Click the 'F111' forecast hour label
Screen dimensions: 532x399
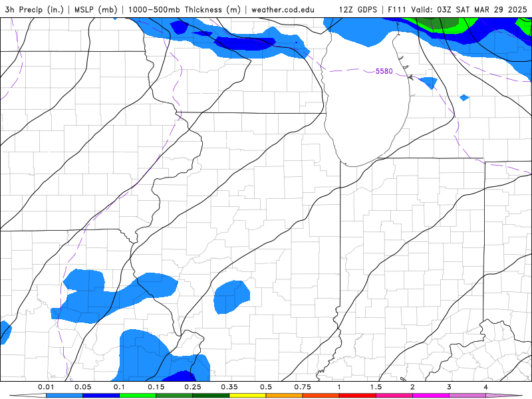point(397,9)
